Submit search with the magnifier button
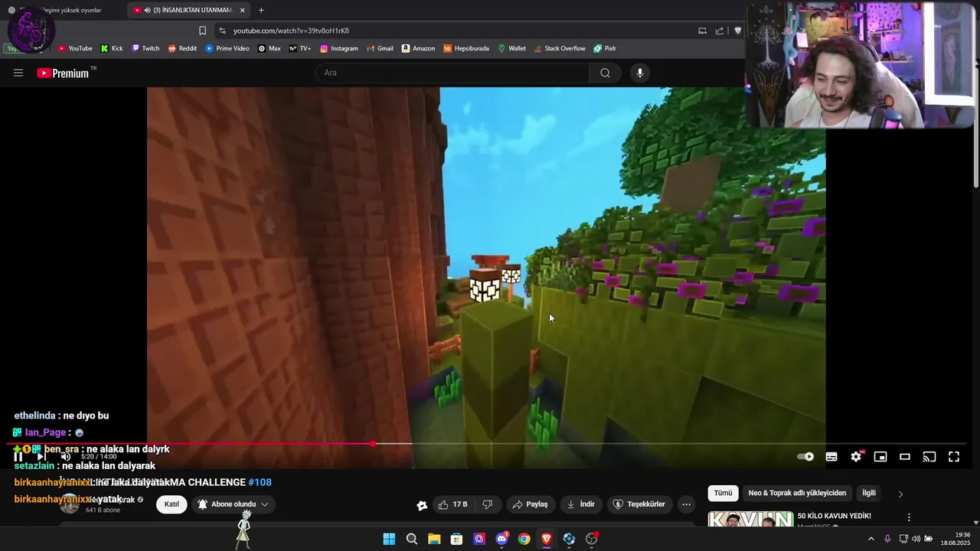980x551 pixels. [x=605, y=73]
